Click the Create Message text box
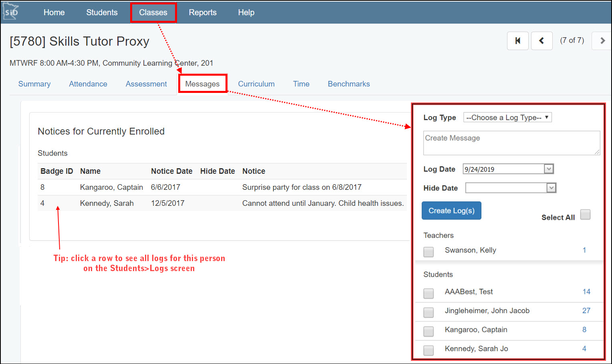The width and height of the screenshot is (612, 364). (x=511, y=143)
